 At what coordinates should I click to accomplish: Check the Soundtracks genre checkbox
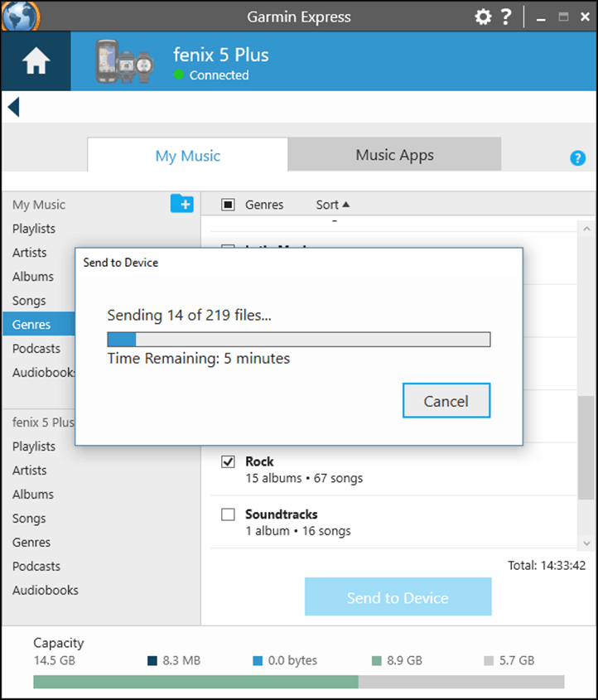point(228,514)
